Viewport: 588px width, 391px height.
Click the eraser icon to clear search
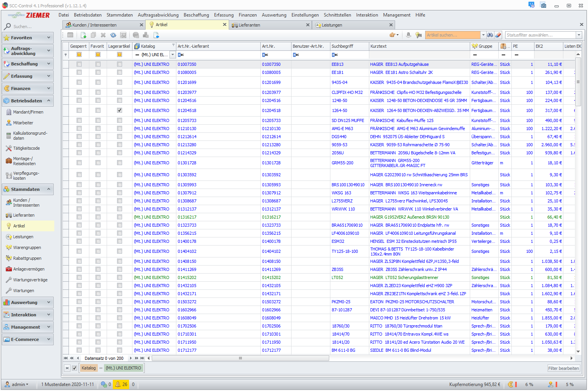point(498,35)
